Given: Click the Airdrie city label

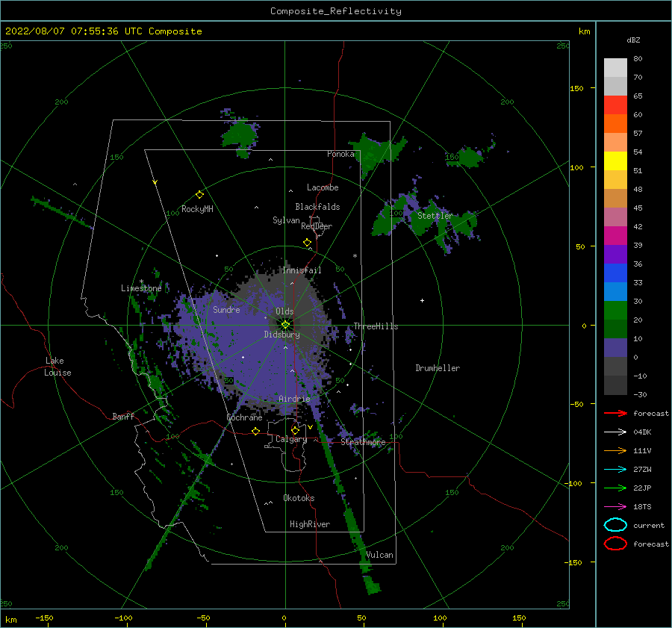Looking at the screenshot, I should (x=294, y=399).
